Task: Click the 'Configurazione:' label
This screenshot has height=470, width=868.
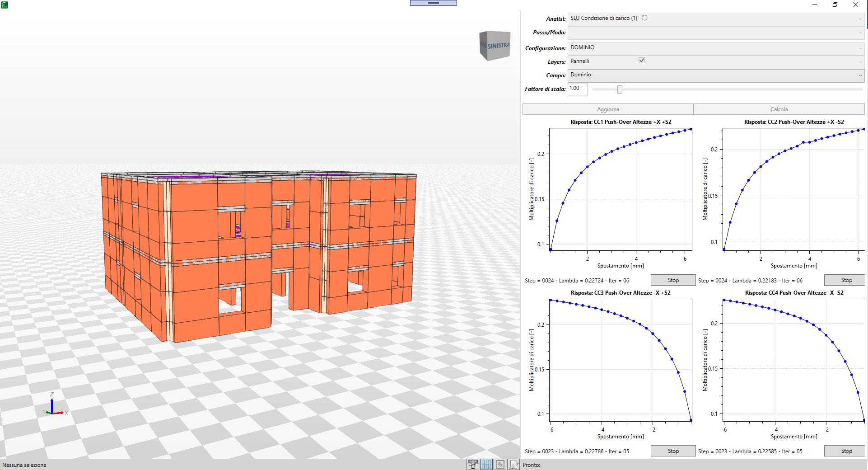Action: pyautogui.click(x=545, y=48)
